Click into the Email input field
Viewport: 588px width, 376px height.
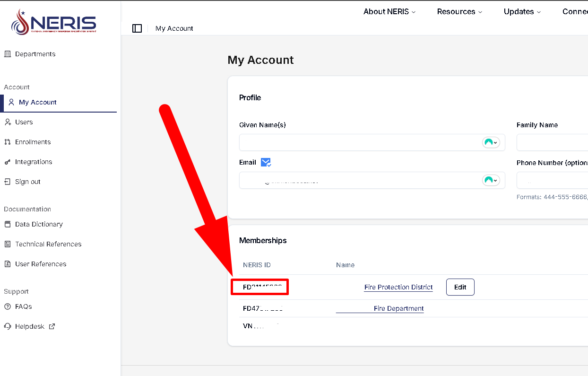point(359,180)
